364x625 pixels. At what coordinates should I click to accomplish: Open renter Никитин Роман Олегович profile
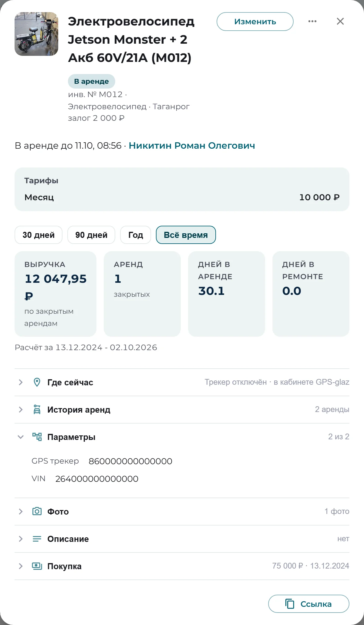pos(192,146)
